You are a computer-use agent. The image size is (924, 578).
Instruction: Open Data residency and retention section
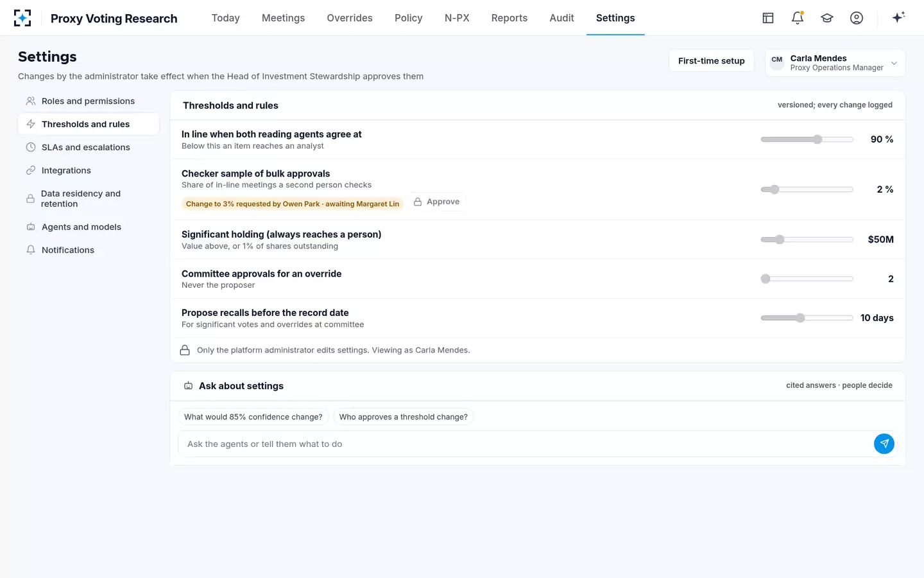point(89,198)
